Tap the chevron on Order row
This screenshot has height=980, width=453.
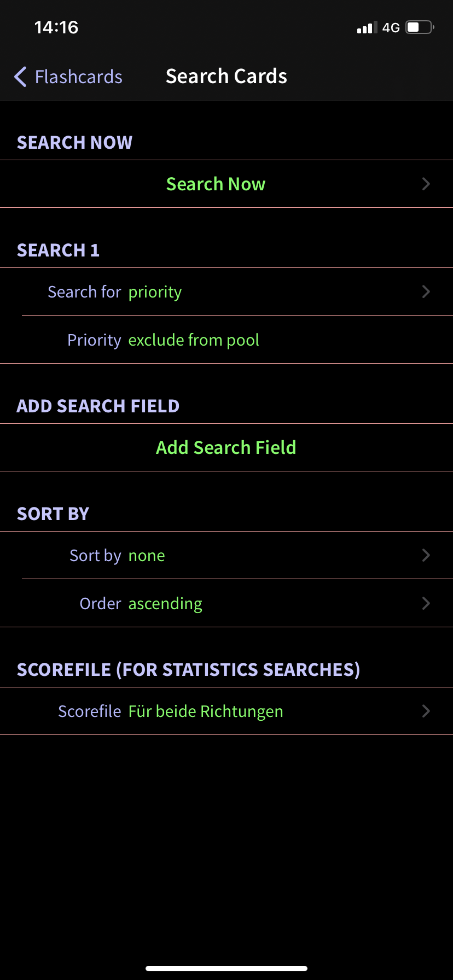(x=426, y=604)
